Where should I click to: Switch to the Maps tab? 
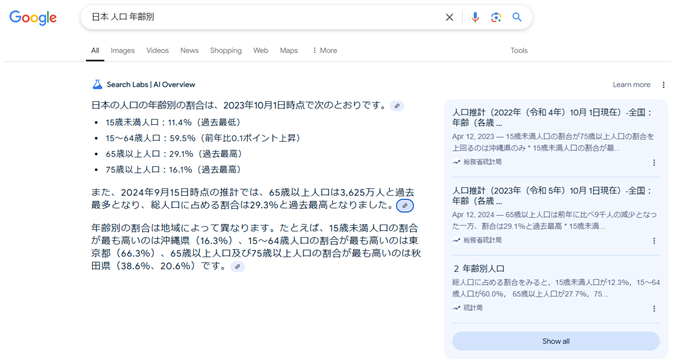coord(289,51)
